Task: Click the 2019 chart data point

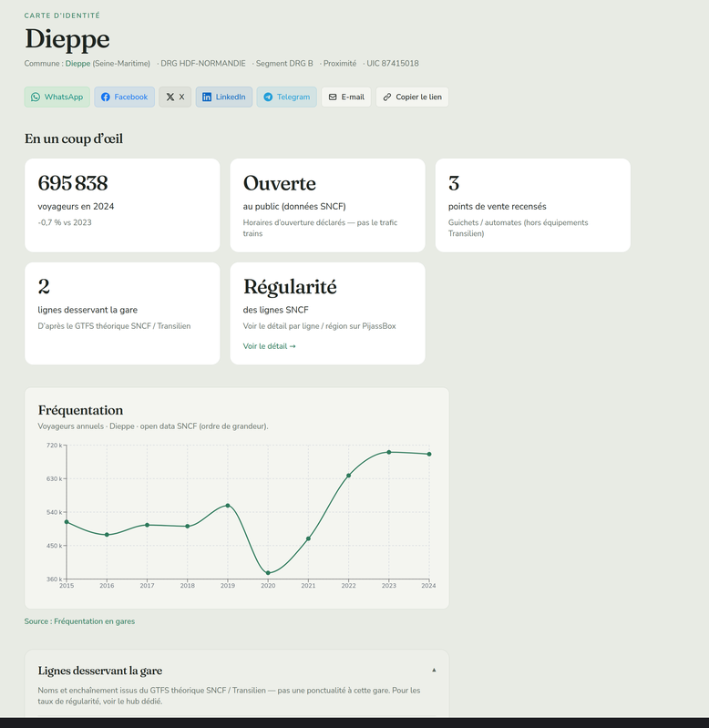Action: tap(228, 505)
